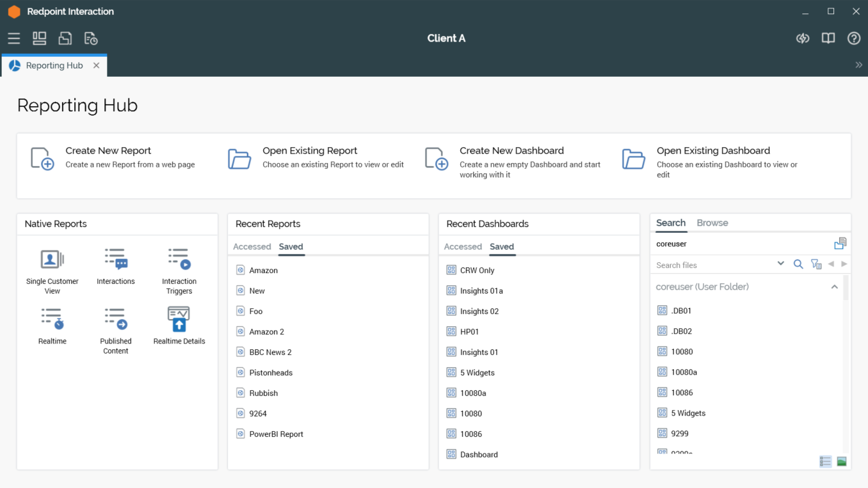Click Create New Report
Screen dimensions: 868x488
[108, 151]
